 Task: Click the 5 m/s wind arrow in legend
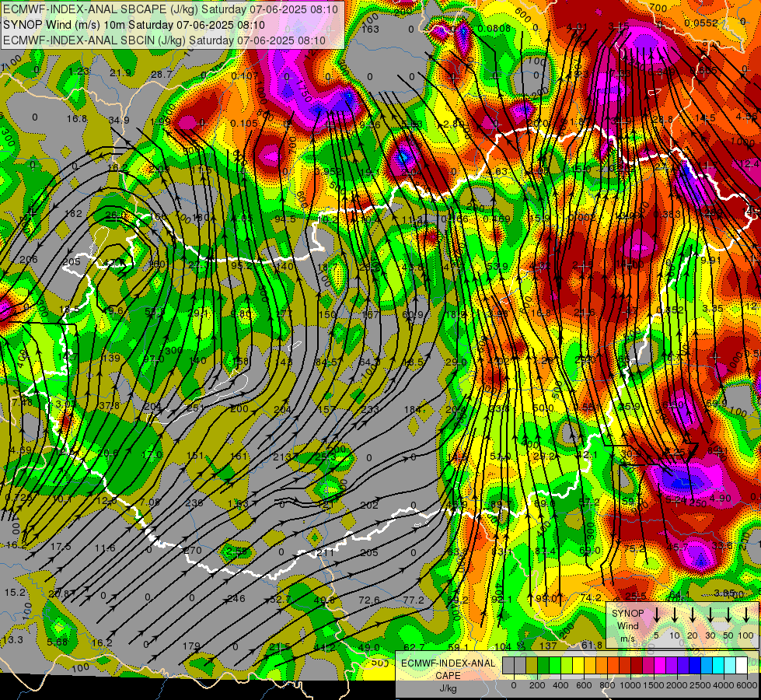pos(657,614)
